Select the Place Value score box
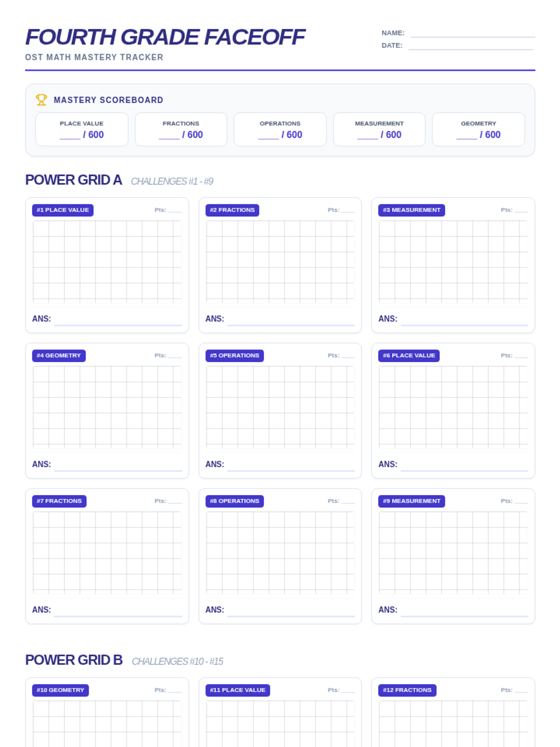Image resolution: width=560 pixels, height=747 pixels. [x=82, y=129]
